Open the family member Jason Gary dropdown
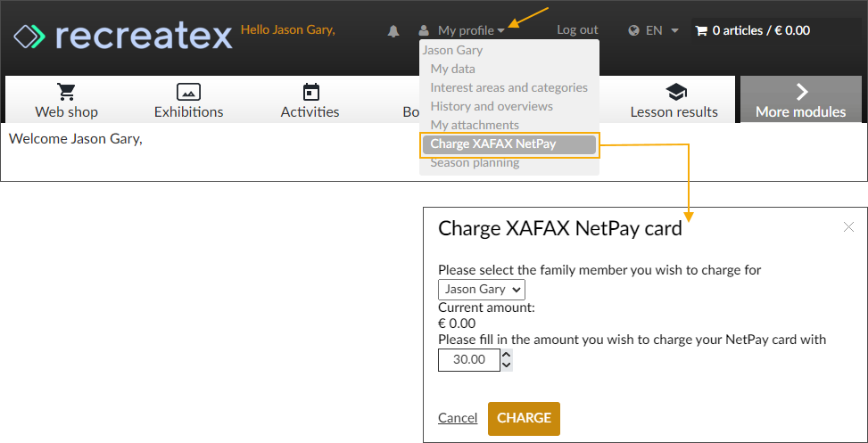Image resolution: width=868 pixels, height=443 pixels. [x=482, y=290]
